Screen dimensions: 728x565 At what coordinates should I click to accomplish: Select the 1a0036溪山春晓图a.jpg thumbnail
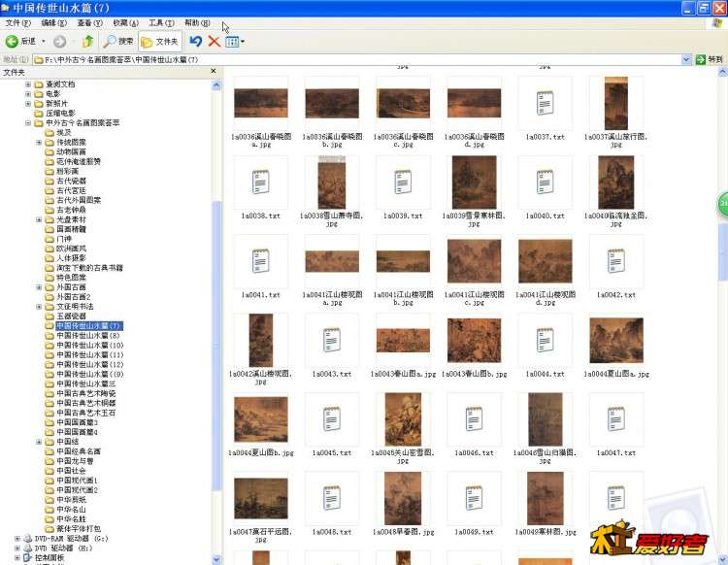(260, 103)
